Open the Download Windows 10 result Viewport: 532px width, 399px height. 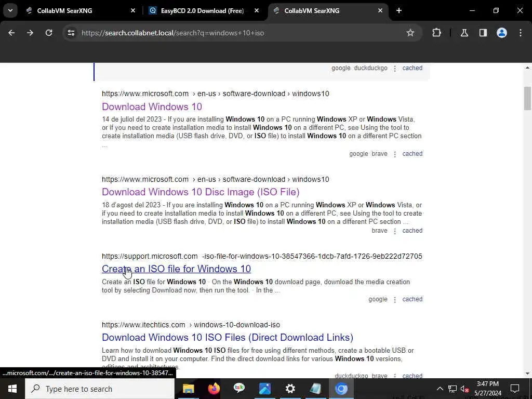(x=152, y=107)
